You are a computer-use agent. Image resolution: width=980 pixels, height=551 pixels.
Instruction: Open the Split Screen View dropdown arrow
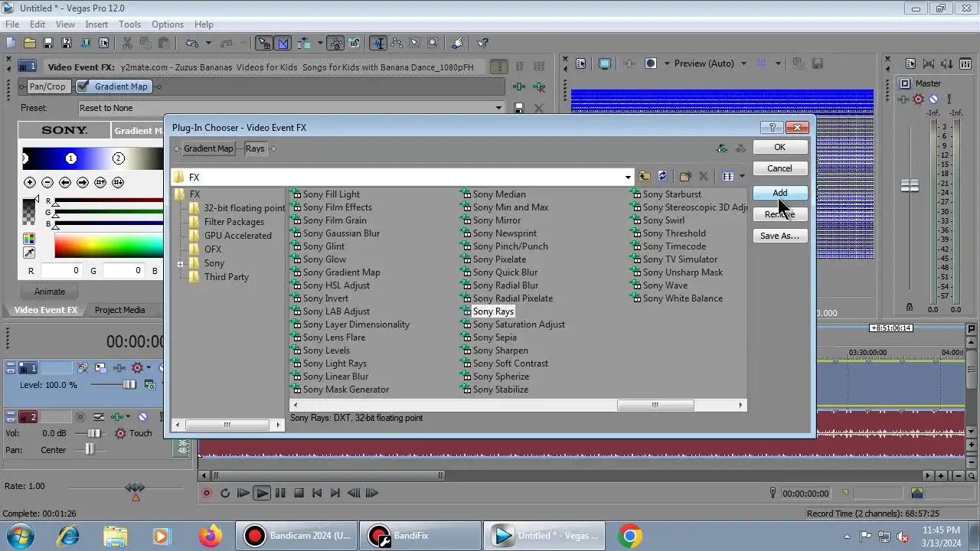click(667, 64)
